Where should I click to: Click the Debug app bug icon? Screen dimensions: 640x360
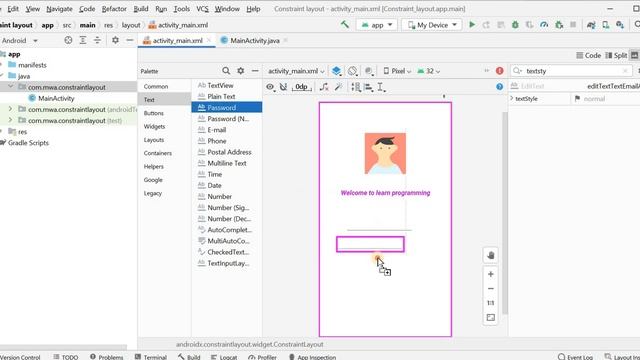pos(515,25)
